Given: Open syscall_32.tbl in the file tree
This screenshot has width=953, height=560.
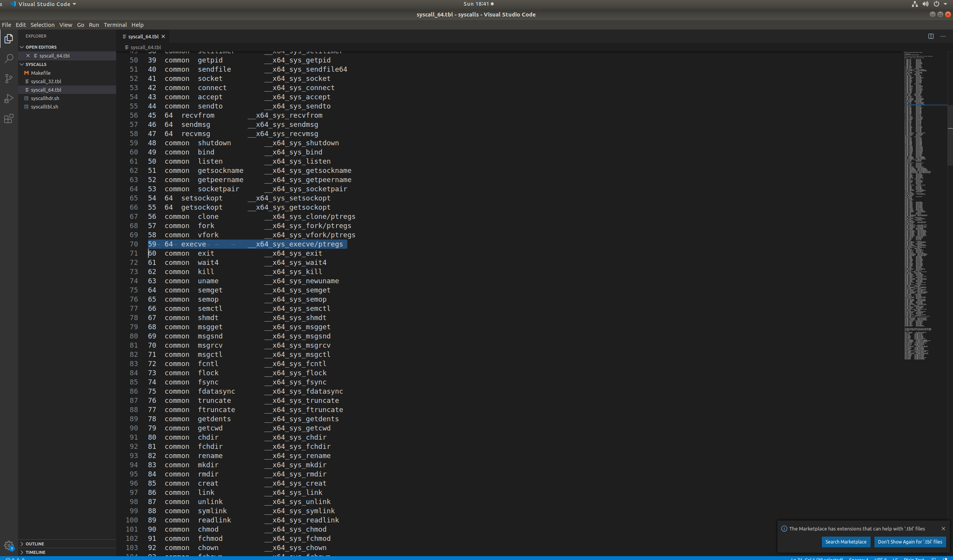Looking at the screenshot, I should 46,81.
